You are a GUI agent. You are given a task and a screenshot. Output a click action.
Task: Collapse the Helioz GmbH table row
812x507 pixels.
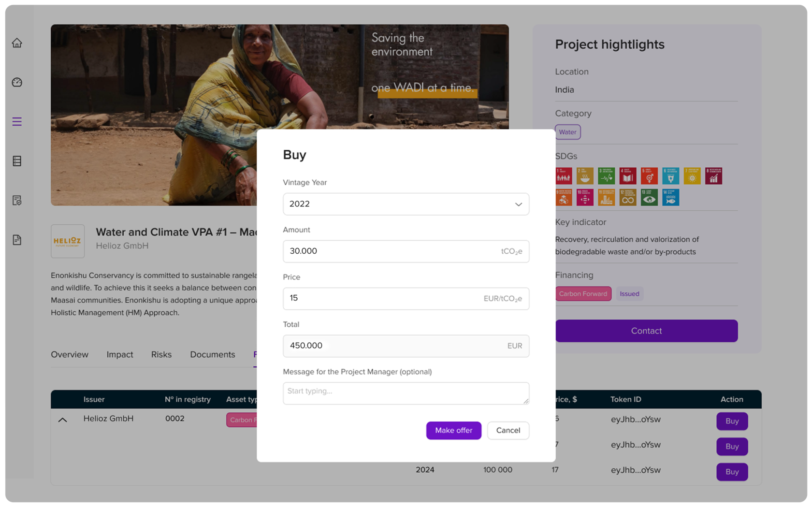point(62,420)
